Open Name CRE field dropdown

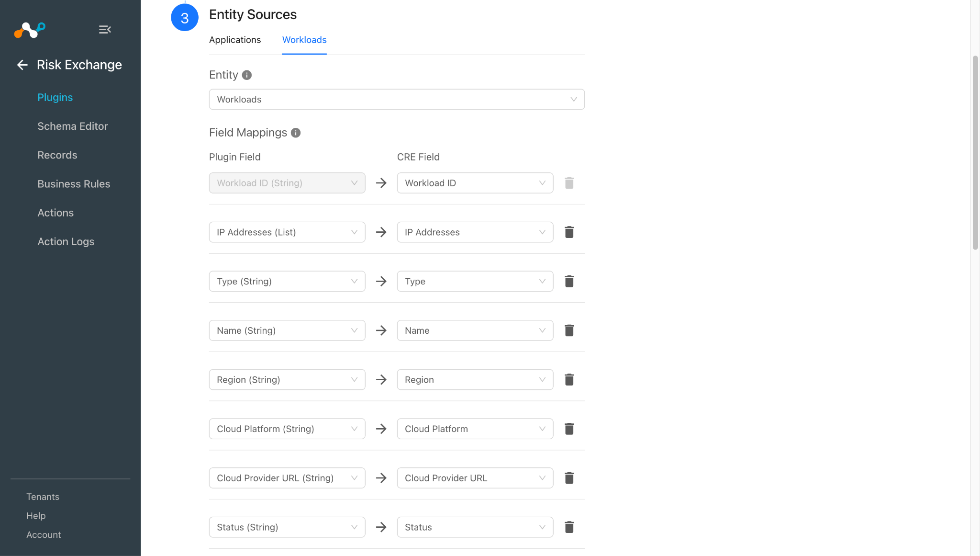pyautogui.click(x=475, y=330)
